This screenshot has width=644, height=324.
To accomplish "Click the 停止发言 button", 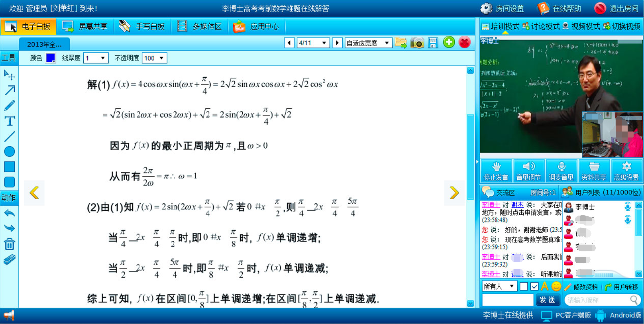I will pos(496,171).
